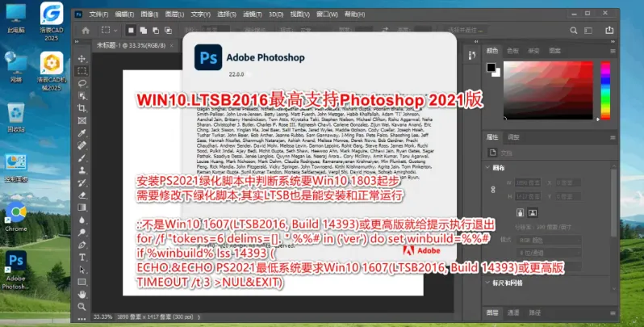
Task: Toggle the width-height link icon
Action: point(493,190)
